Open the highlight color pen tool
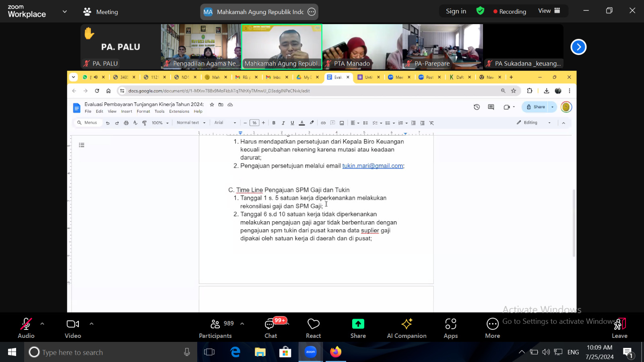644x362 pixels. coord(312,123)
